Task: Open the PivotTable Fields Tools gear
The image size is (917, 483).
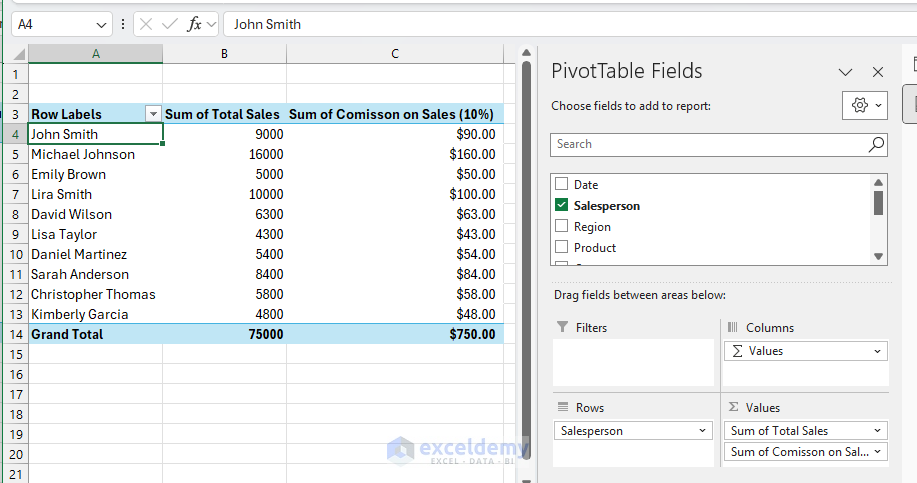Action: (865, 105)
